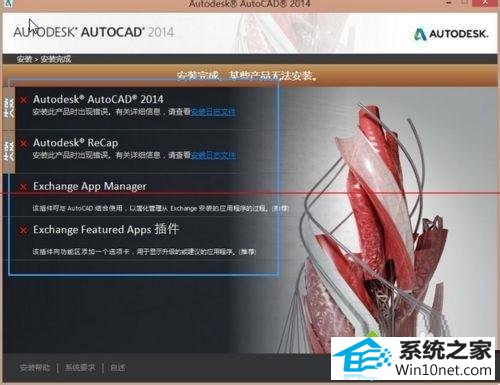Click the red error X beside Autodesk AutoCAD 2014
The width and height of the screenshot is (500, 385).
point(23,100)
